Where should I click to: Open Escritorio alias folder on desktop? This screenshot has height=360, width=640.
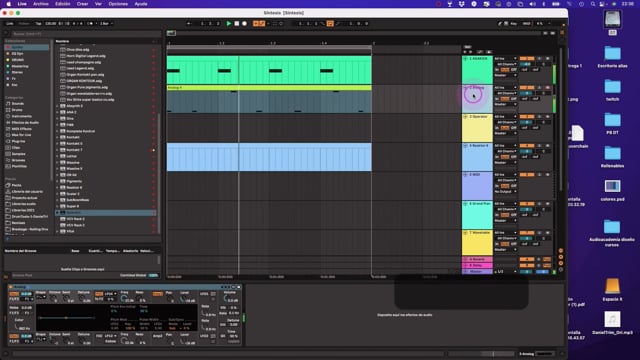click(x=612, y=57)
